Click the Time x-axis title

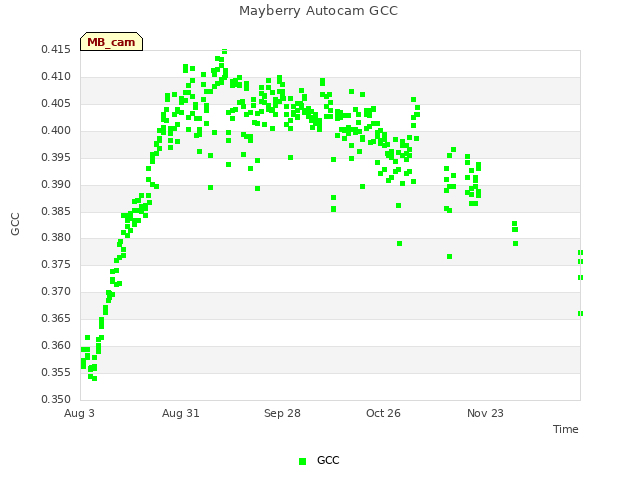(566, 429)
